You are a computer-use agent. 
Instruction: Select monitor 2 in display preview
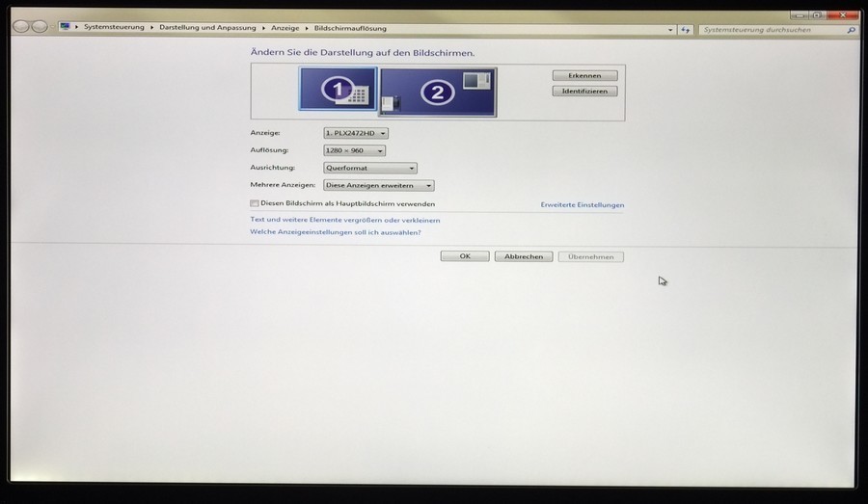coord(437,92)
